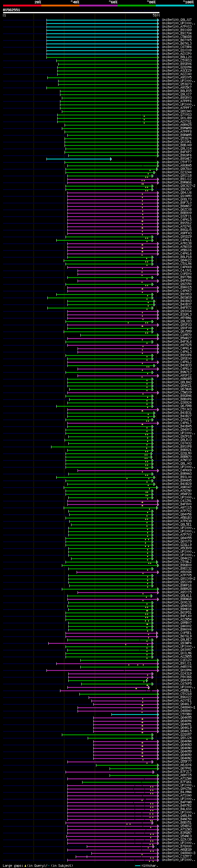Select hit UniRef100_B4FR72

[x=177, y=308]
